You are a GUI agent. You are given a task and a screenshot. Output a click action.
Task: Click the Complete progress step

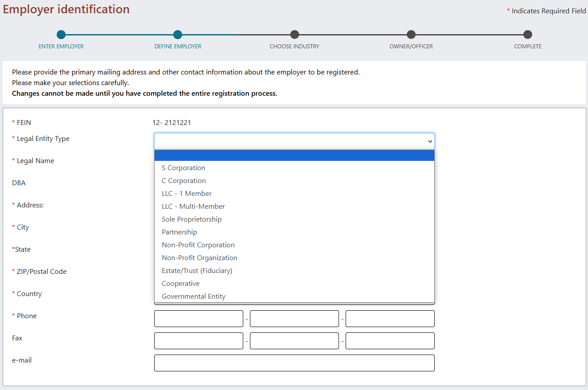(527, 34)
